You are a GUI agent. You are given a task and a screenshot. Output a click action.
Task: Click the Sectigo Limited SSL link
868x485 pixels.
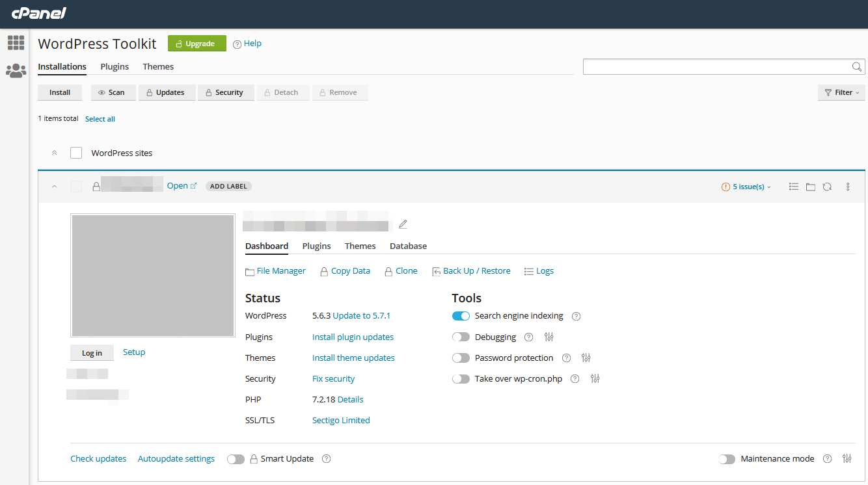point(341,421)
